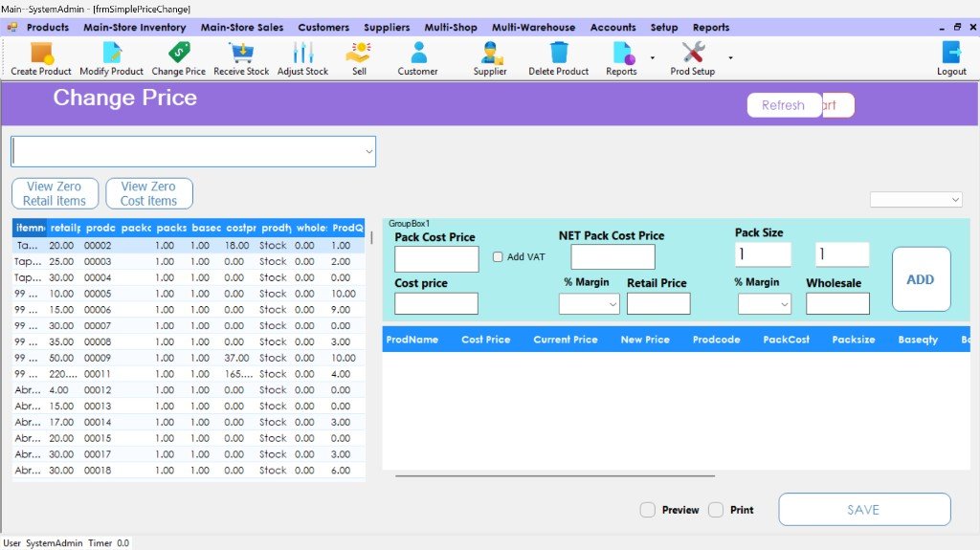Expand the Reports toolbar dropdown arrow
The height and width of the screenshot is (550, 980).
click(x=653, y=58)
